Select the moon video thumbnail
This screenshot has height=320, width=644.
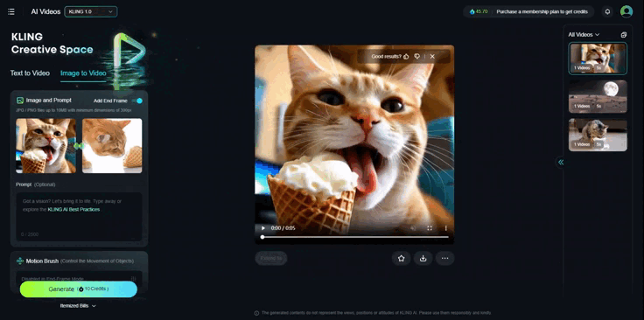[x=598, y=96]
